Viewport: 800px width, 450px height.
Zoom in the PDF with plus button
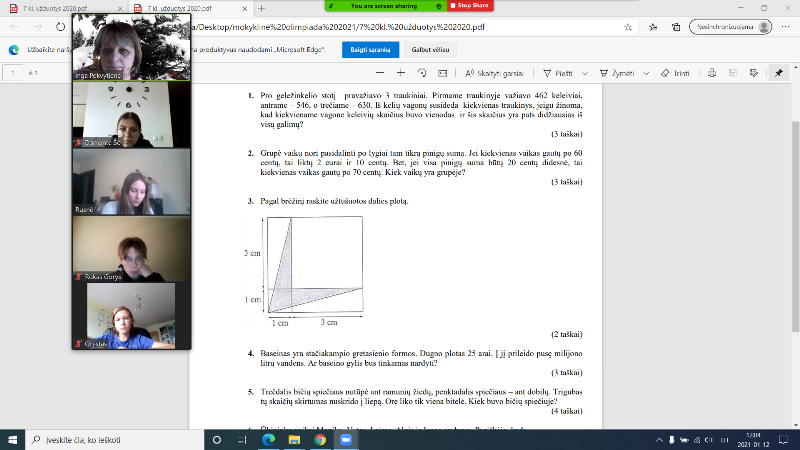click(400, 73)
